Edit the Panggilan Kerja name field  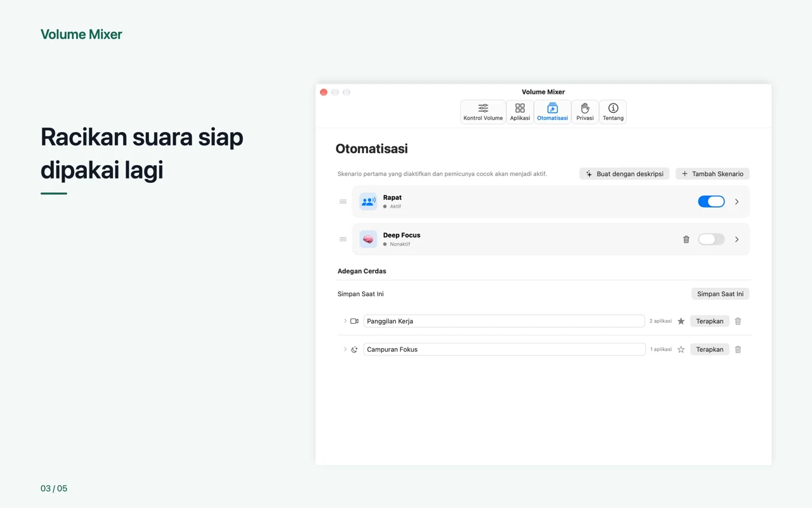[x=504, y=321]
